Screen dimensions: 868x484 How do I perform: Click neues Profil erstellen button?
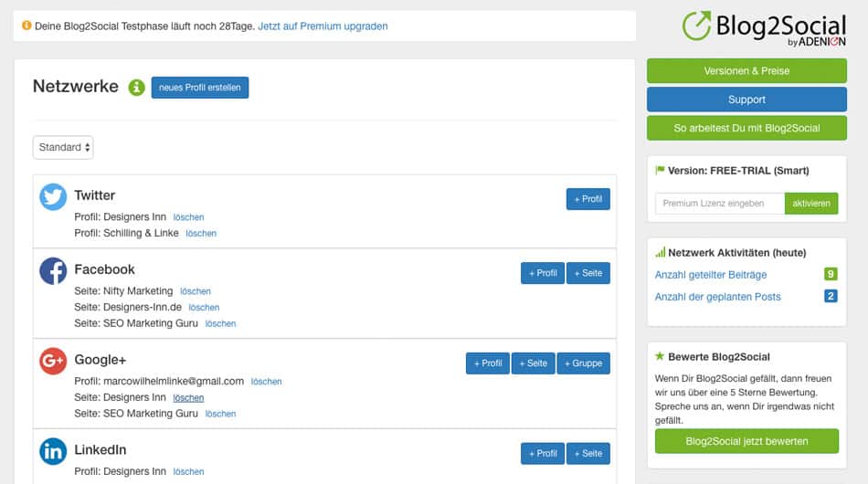pyautogui.click(x=200, y=88)
